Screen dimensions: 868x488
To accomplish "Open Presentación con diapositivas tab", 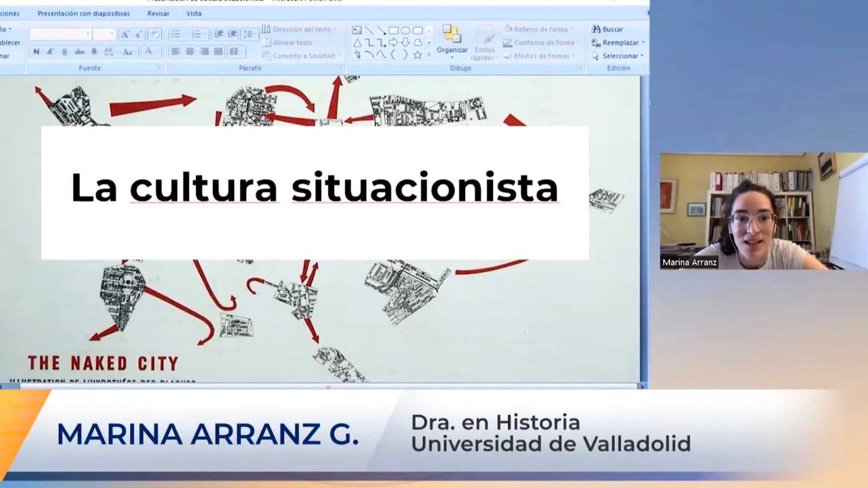I will click(x=84, y=14).
